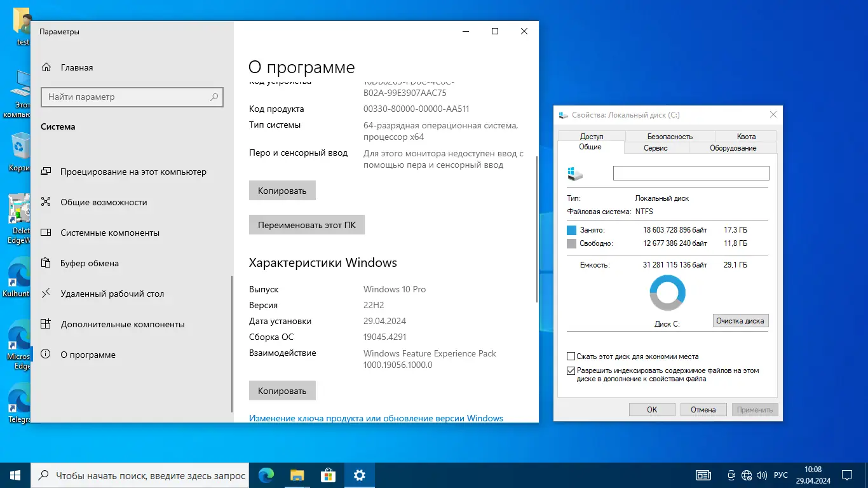
Task: Click Копировать under Характеристики Windows
Action: tap(282, 391)
